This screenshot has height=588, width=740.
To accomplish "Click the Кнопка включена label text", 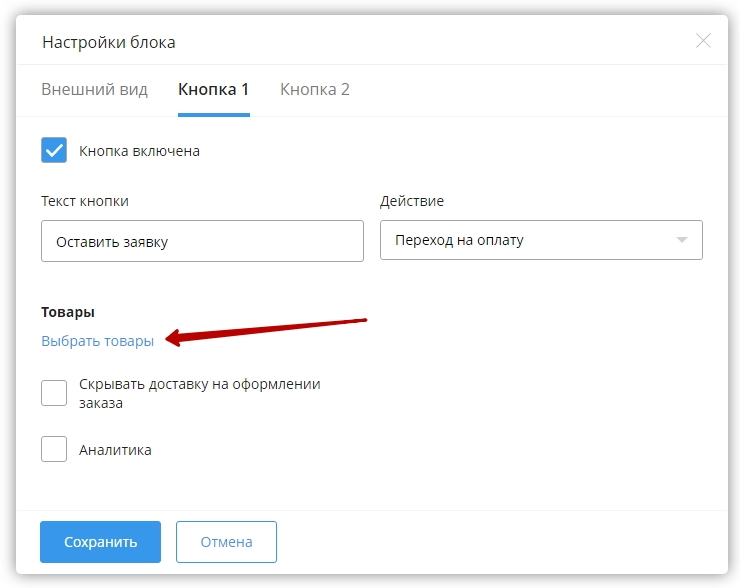I will point(140,151).
